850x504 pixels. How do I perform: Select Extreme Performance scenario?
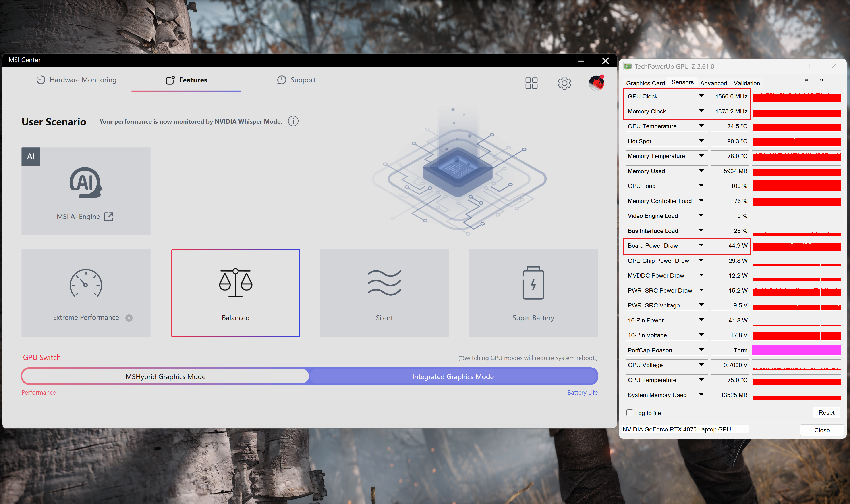pyautogui.click(x=86, y=293)
